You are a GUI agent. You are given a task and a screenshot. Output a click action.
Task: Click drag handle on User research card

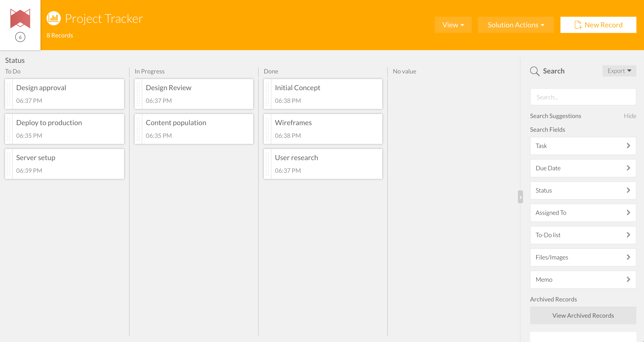(x=267, y=164)
